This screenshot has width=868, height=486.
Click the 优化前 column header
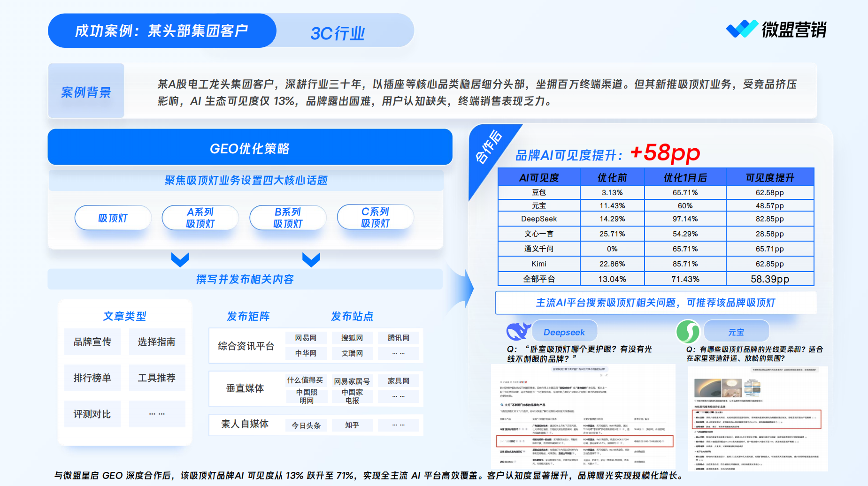tap(612, 178)
